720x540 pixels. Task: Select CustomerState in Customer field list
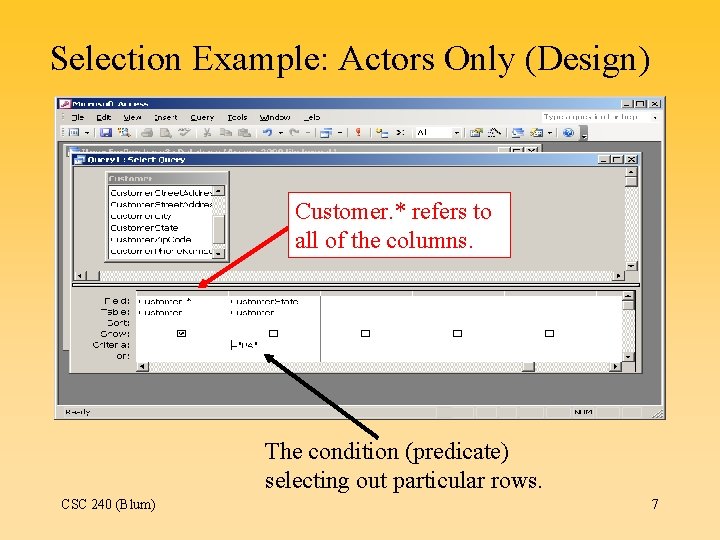click(144, 228)
